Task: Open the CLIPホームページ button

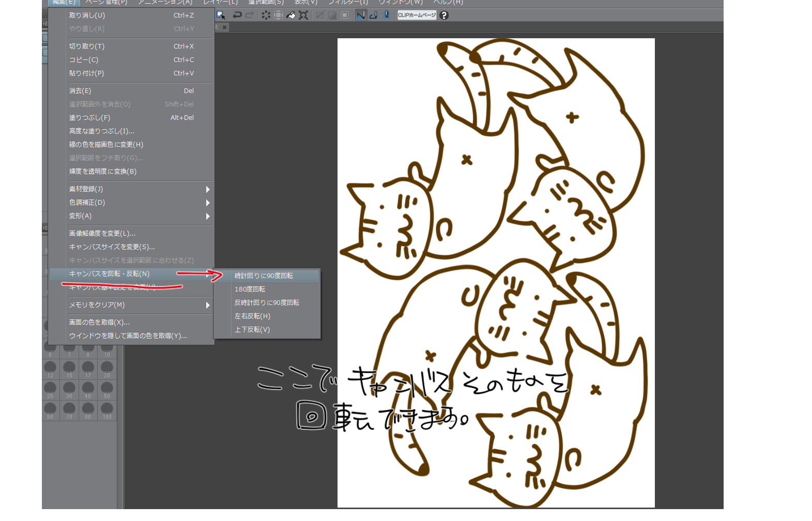Action: [x=417, y=15]
